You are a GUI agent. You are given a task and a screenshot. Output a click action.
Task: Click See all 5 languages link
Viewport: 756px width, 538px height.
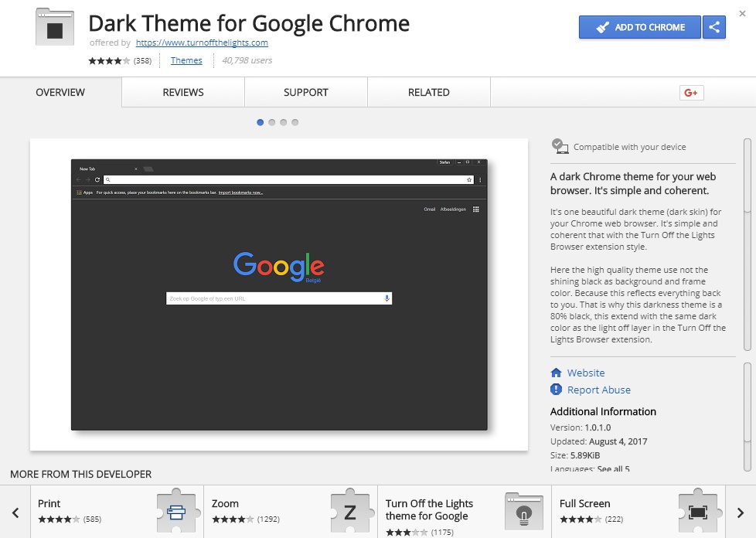[613, 468]
